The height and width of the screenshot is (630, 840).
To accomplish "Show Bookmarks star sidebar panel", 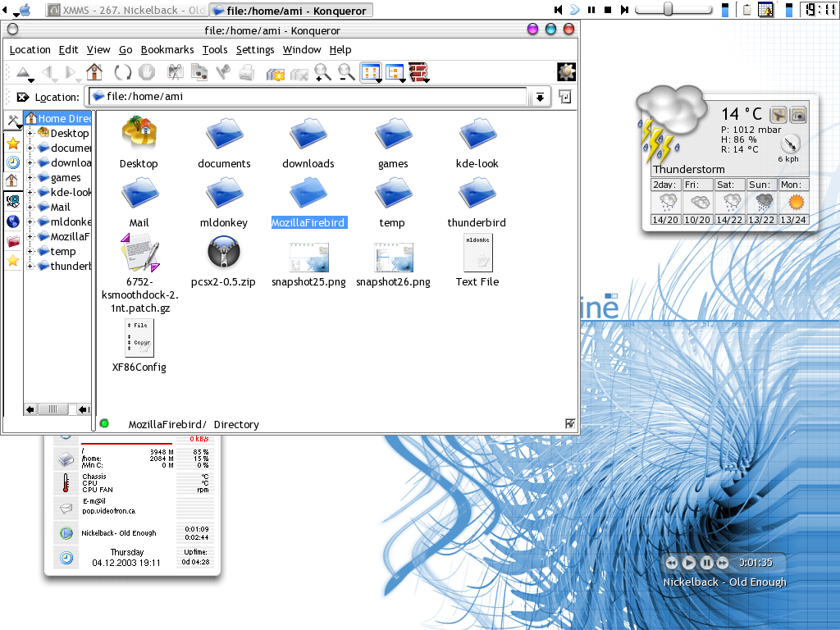I will point(13,143).
